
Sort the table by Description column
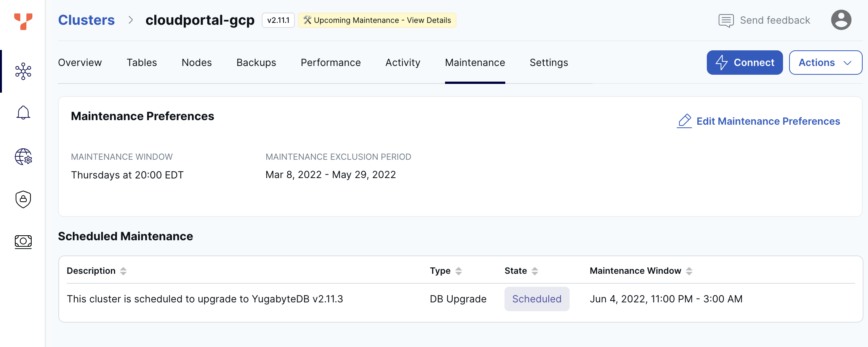click(123, 271)
